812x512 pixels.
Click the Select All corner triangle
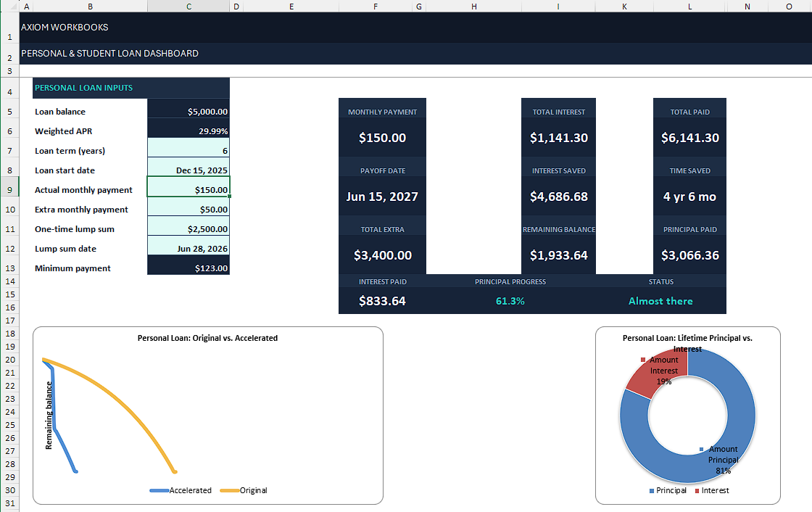coord(10,6)
